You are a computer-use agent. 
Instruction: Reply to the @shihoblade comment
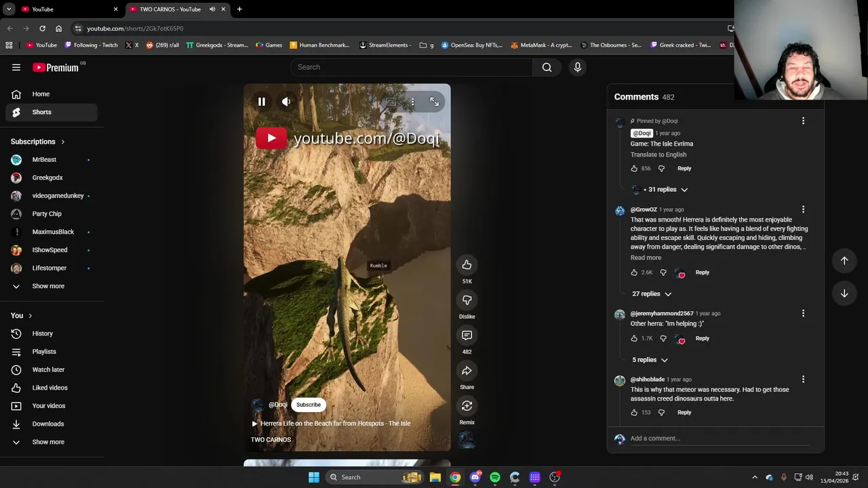pyautogui.click(x=684, y=413)
